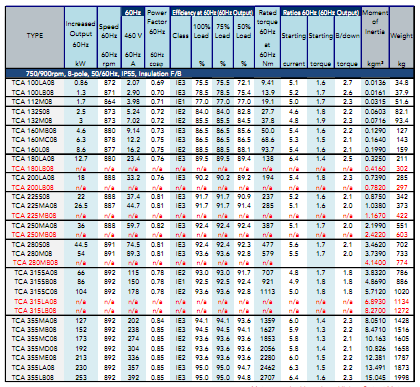The image size is (420, 387).
Task: Select the Power Factor 60Hz header cell
Action: click(157, 37)
